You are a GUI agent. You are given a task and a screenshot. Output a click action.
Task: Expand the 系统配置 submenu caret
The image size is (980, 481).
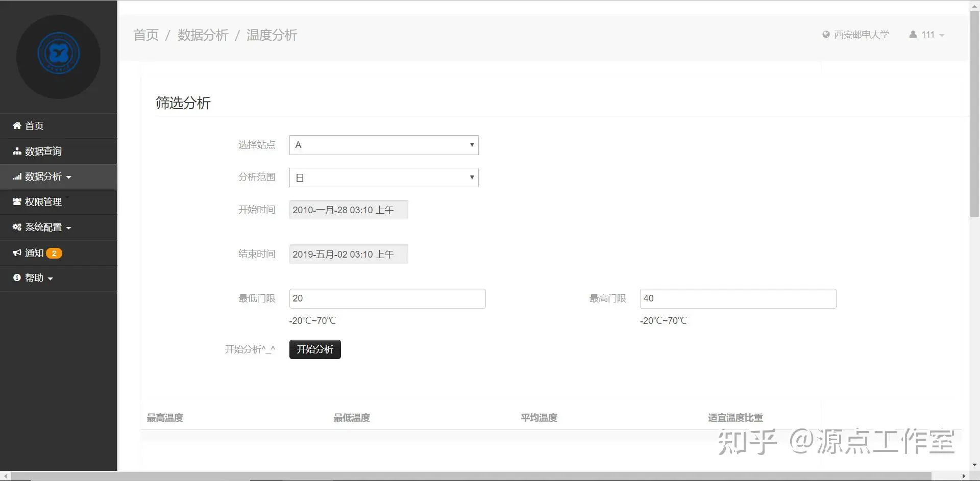click(x=68, y=228)
